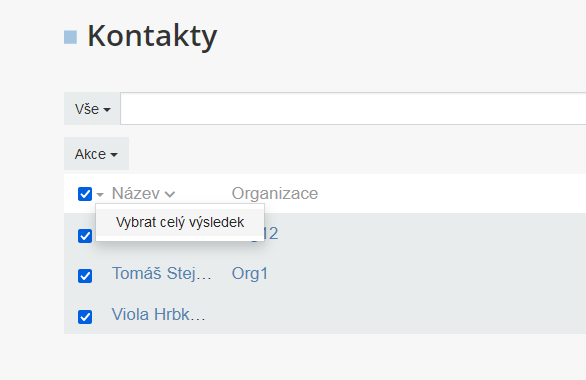Click the blue square icon beside Kontakty

(x=70, y=37)
